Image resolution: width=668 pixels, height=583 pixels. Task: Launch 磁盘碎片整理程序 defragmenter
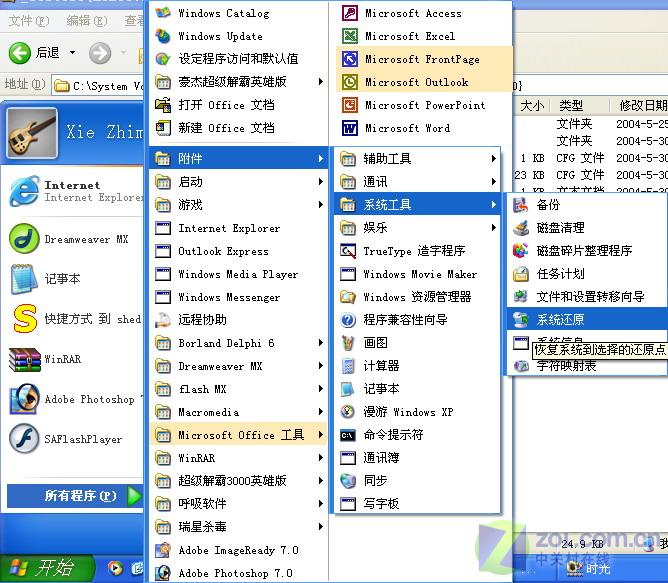click(587, 251)
